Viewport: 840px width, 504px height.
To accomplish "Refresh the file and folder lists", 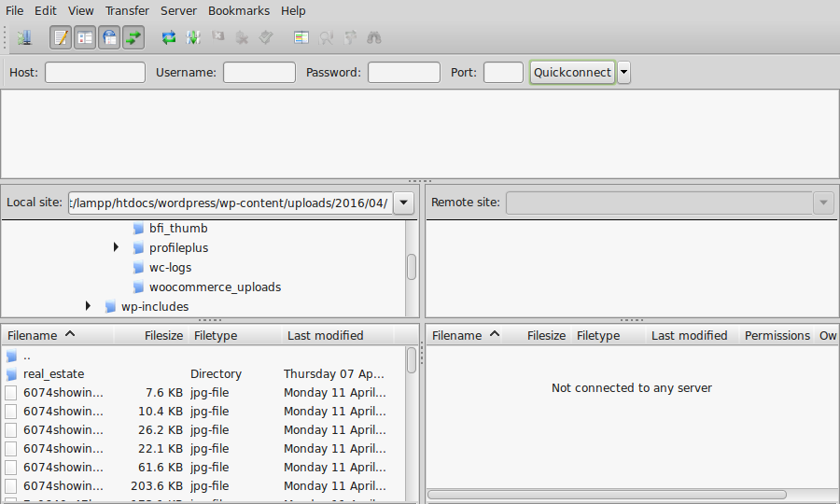I will click(x=169, y=38).
